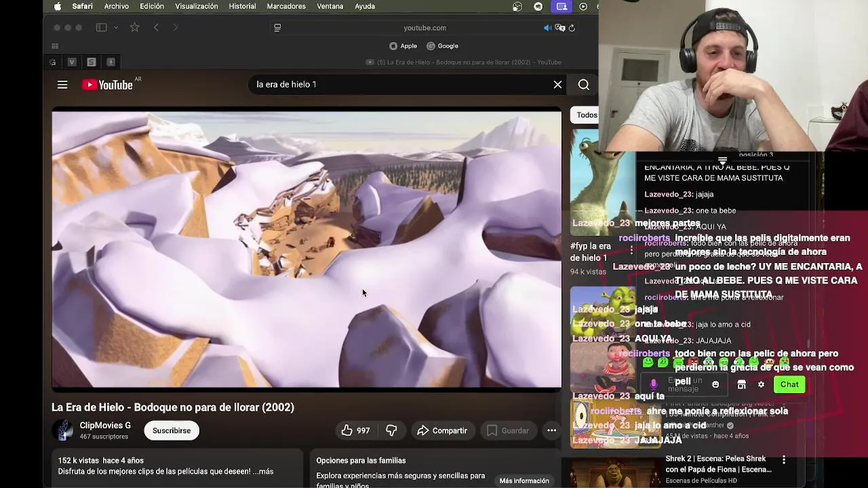This screenshot has height=488, width=868.
Task: Click the Safari star bookmark icon
Action: pos(135,28)
